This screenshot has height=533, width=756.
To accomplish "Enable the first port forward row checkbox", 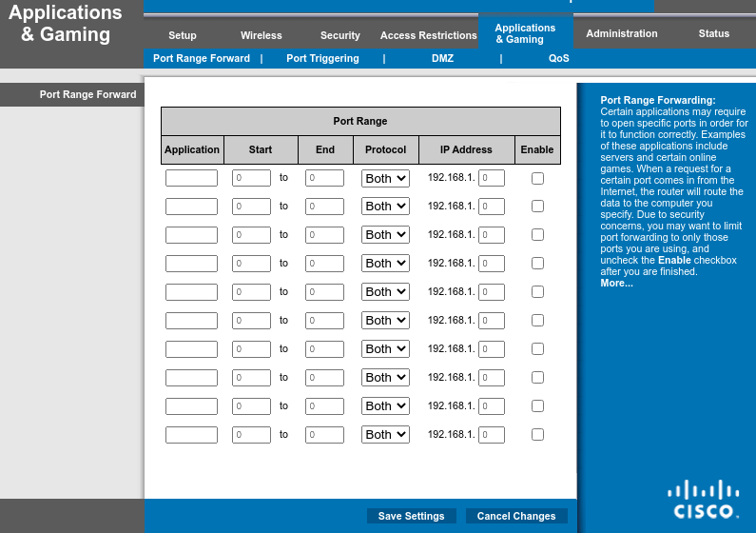I will tap(537, 178).
